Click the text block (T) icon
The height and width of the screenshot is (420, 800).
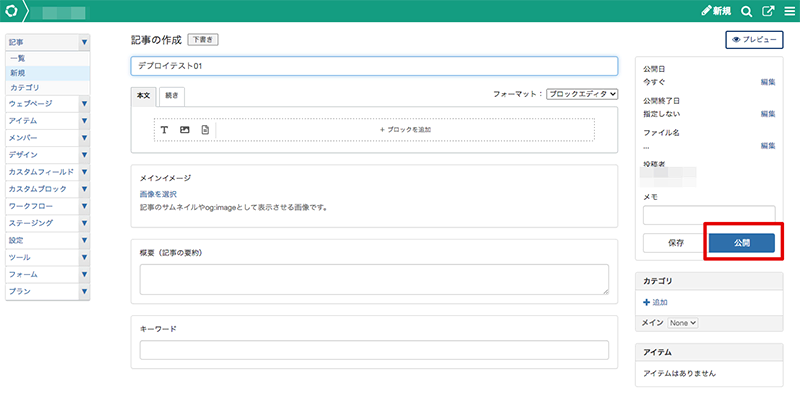pyautogui.click(x=164, y=130)
